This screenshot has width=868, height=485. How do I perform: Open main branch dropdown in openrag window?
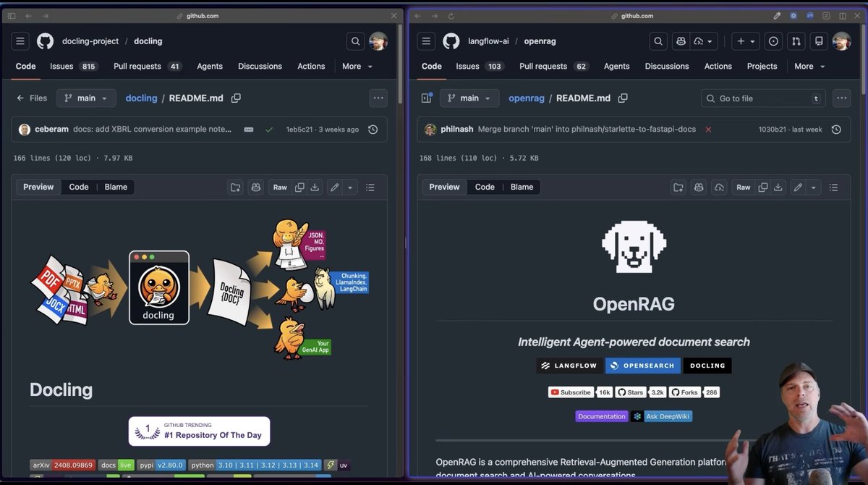[x=469, y=98]
